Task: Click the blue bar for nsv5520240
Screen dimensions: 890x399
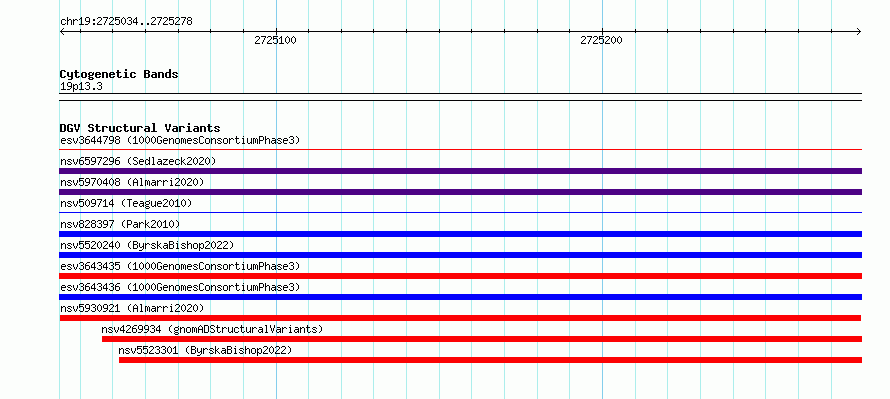Action: pyautogui.click(x=461, y=255)
